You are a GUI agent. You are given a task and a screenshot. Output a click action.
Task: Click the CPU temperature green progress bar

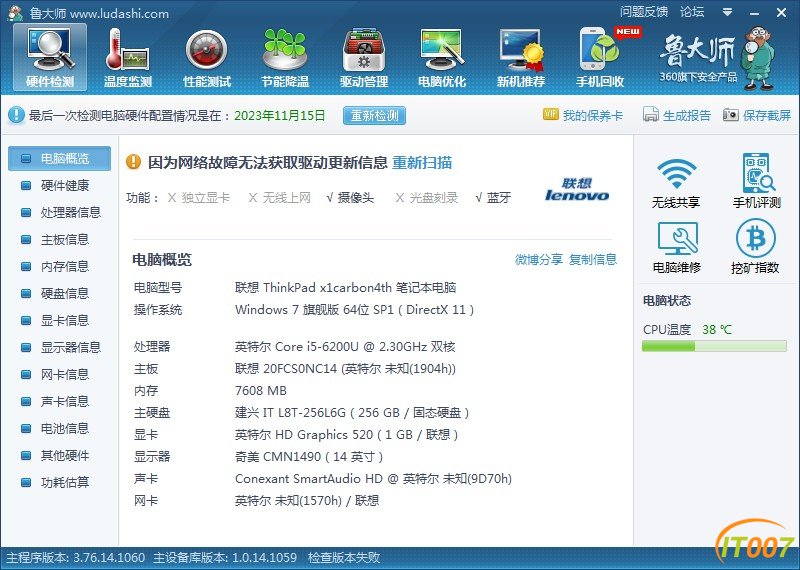(x=714, y=346)
